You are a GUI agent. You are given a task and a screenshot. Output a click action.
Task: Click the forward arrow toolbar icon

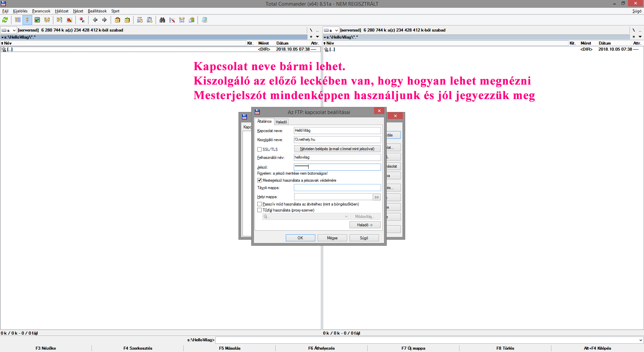(104, 20)
